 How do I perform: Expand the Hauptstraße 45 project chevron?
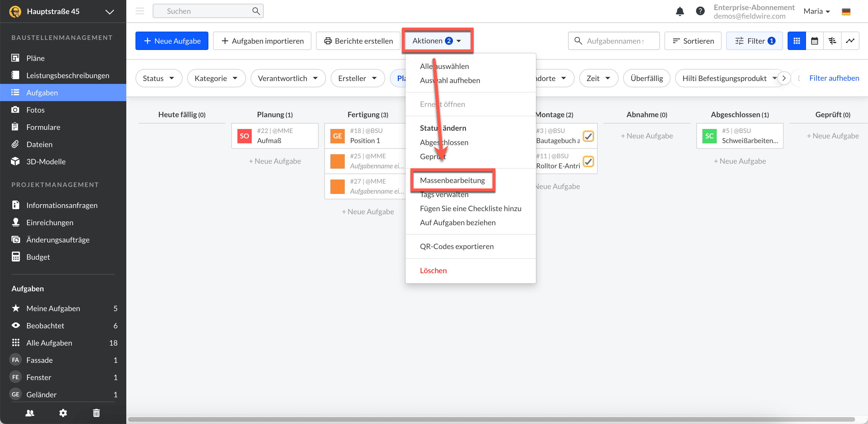110,11
